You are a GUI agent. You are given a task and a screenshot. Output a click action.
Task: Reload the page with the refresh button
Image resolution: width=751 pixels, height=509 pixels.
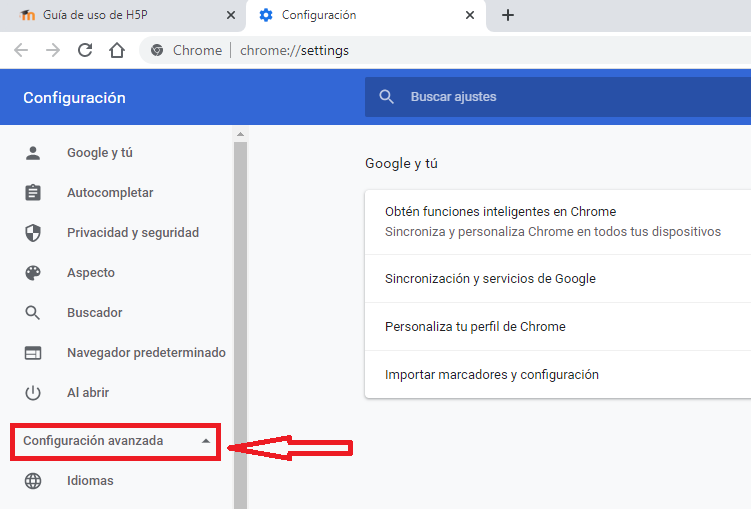(x=85, y=50)
